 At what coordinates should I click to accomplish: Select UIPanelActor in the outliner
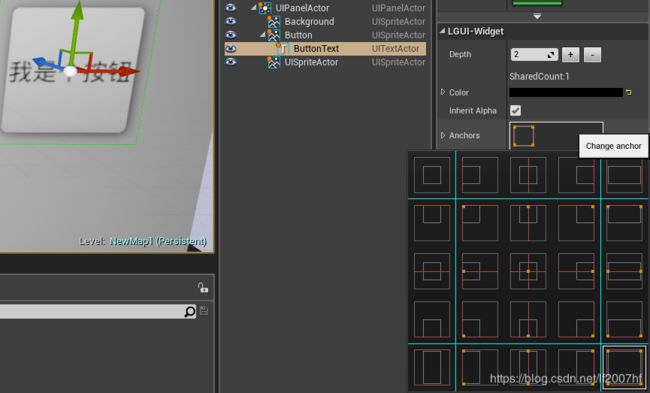302,8
